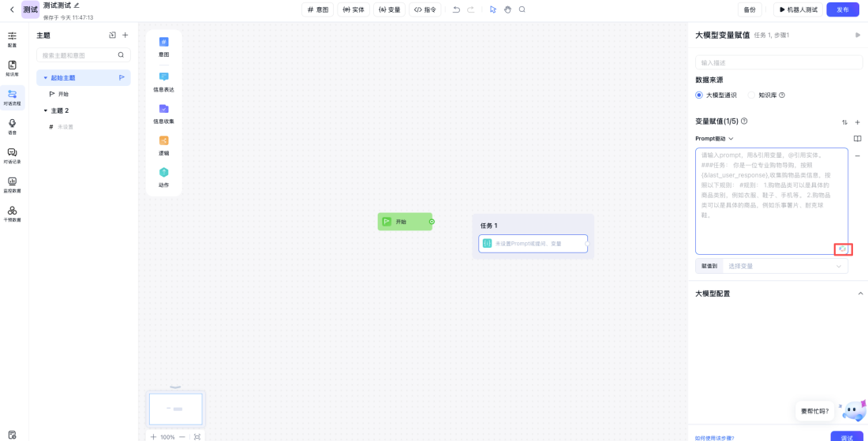This screenshot has height=441, width=868.
Task: Undo the last action
Action: [x=456, y=9]
